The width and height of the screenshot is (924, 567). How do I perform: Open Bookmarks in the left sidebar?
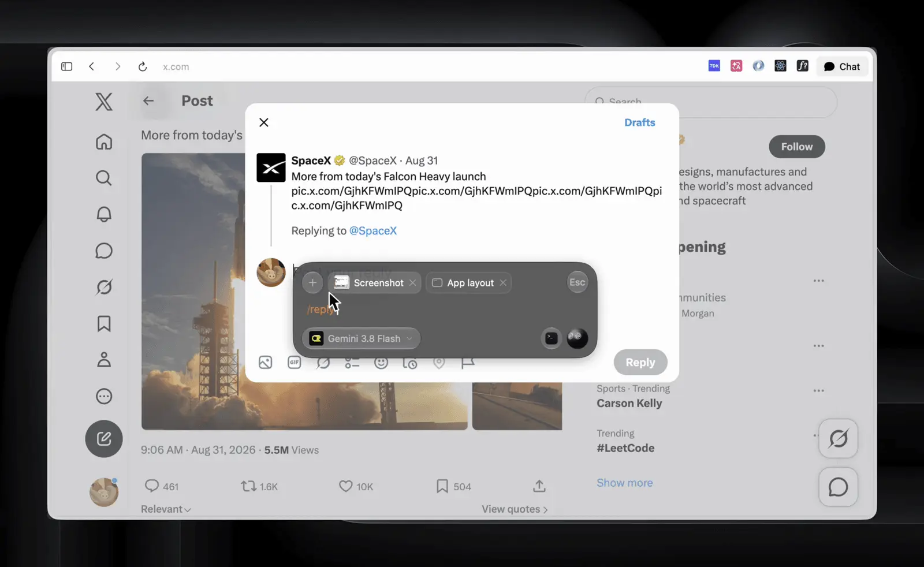pos(104,323)
